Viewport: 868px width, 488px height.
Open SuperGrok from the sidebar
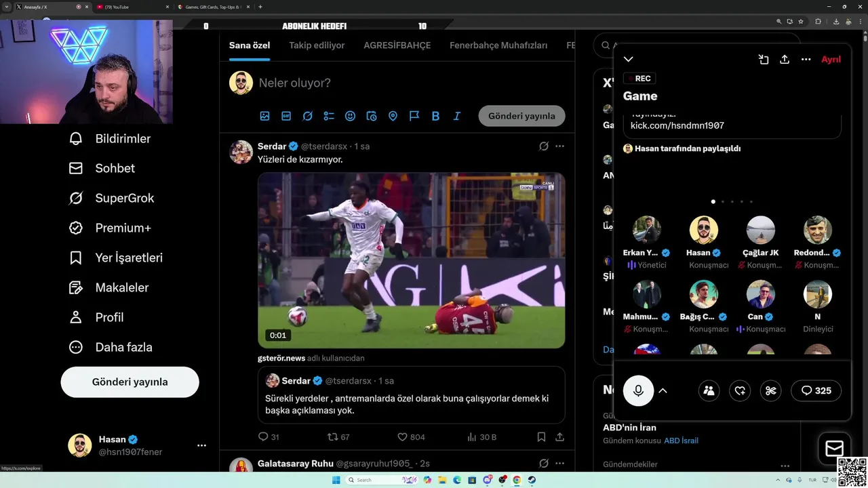point(111,198)
